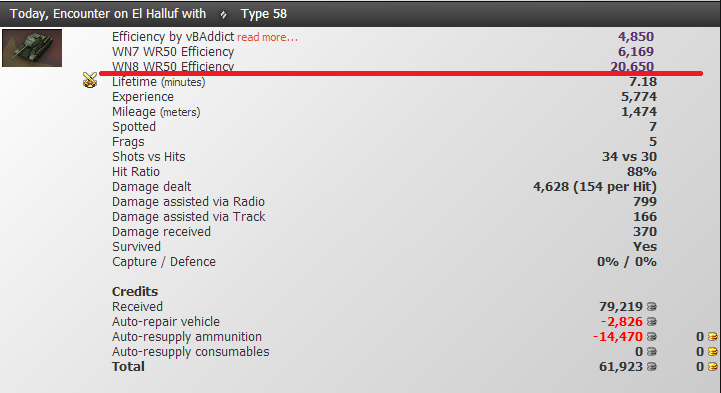
Task: Select the Capture / Defence row label
Action: (x=164, y=262)
